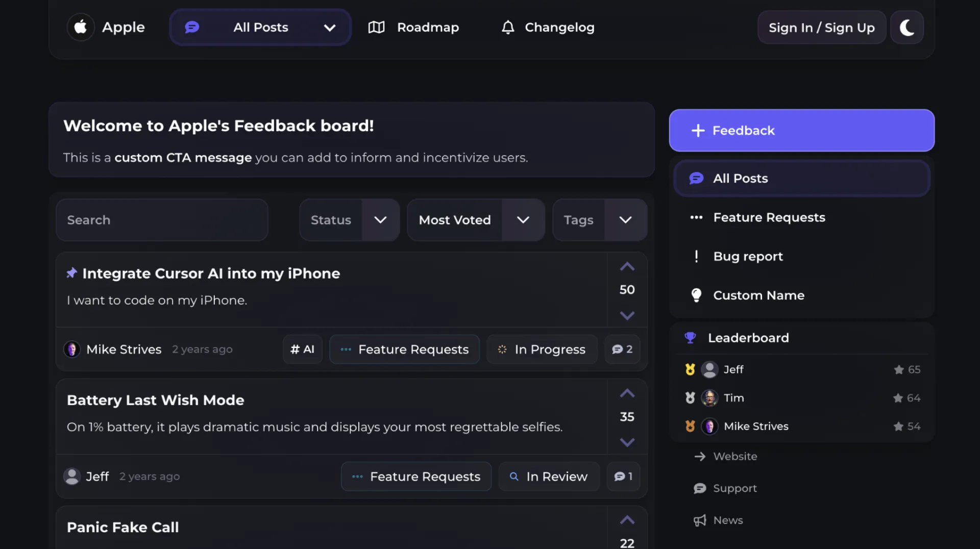Click the pin icon on Cursor AI post

[71, 273]
